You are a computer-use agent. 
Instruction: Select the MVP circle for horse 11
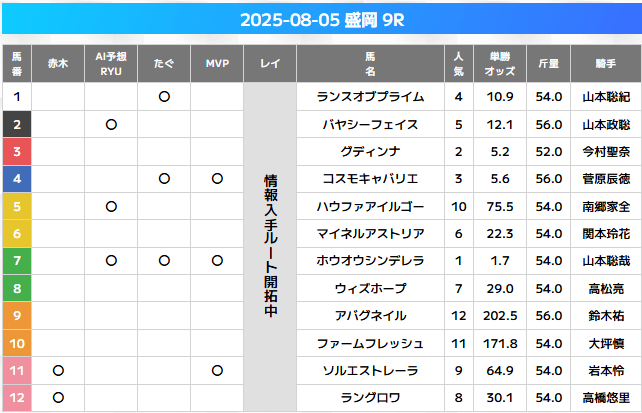tap(217, 370)
